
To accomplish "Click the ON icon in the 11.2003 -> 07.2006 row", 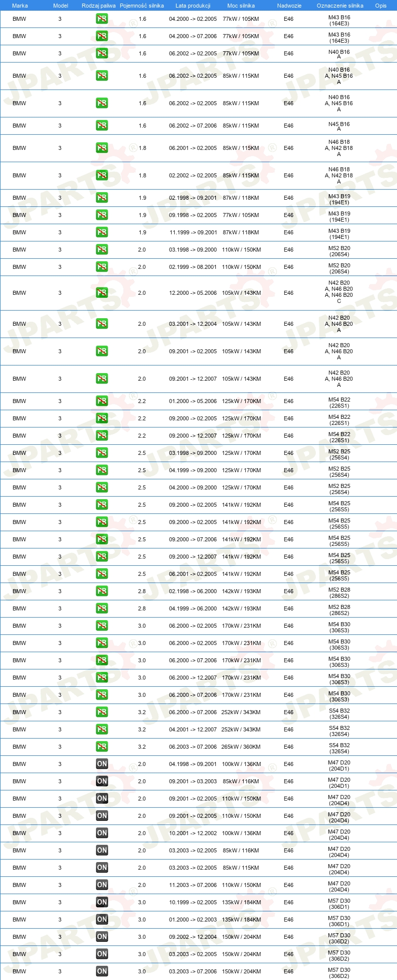I will click(x=102, y=885).
